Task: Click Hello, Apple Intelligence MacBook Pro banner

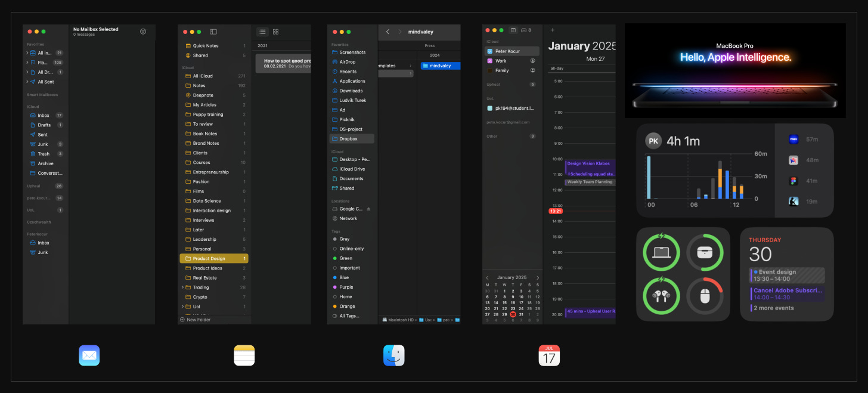Action: click(x=735, y=70)
